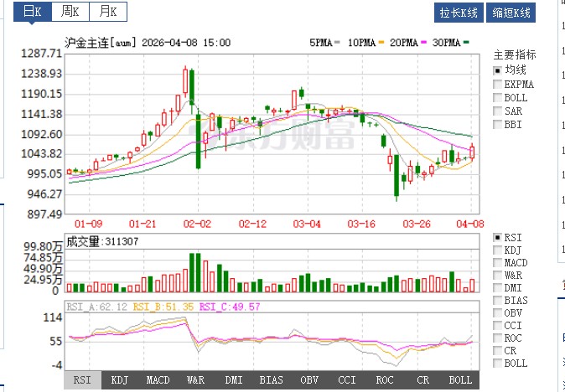Enable the BBI indicator checkbox
The width and height of the screenshot is (565, 392).
pos(497,124)
